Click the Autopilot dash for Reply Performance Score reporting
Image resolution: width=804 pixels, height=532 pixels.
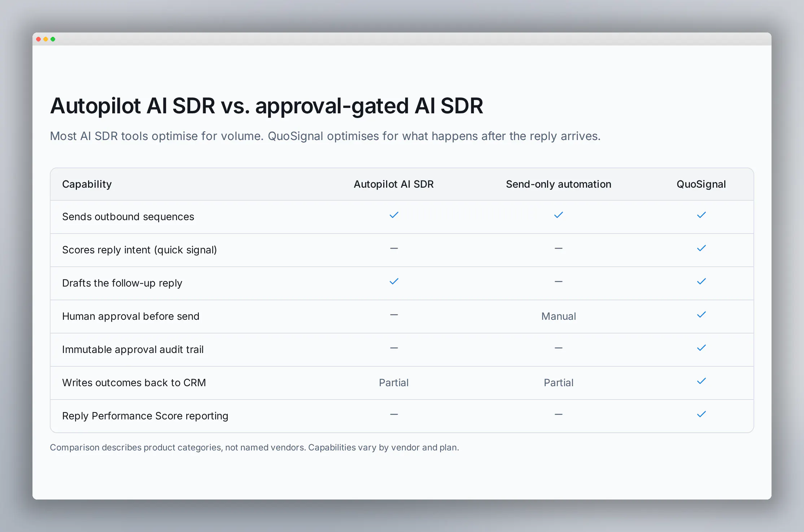point(394,414)
